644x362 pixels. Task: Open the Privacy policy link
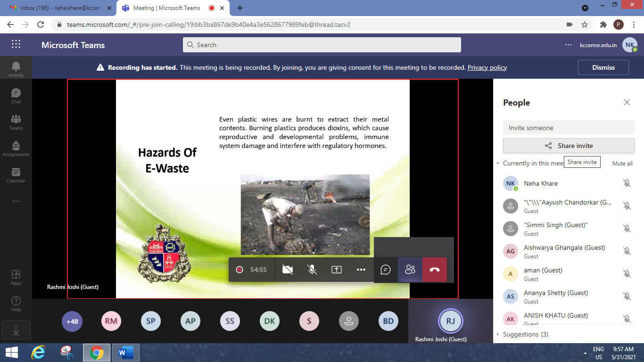[x=487, y=67]
